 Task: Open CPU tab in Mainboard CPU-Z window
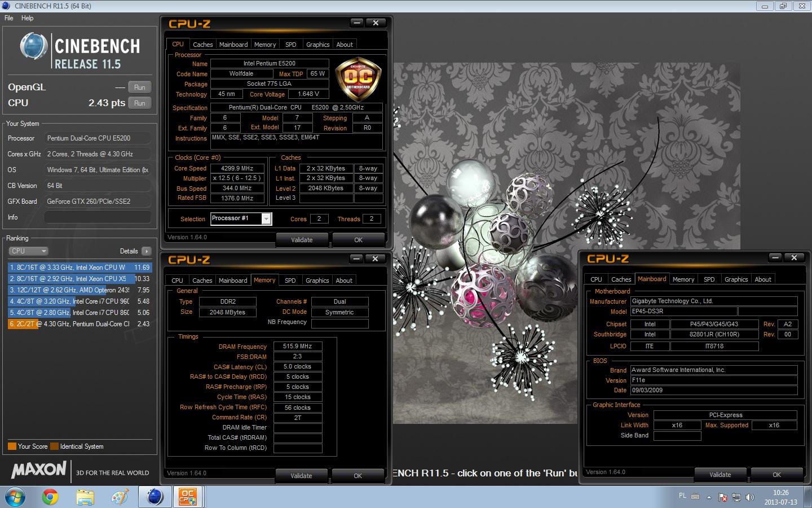coord(596,279)
